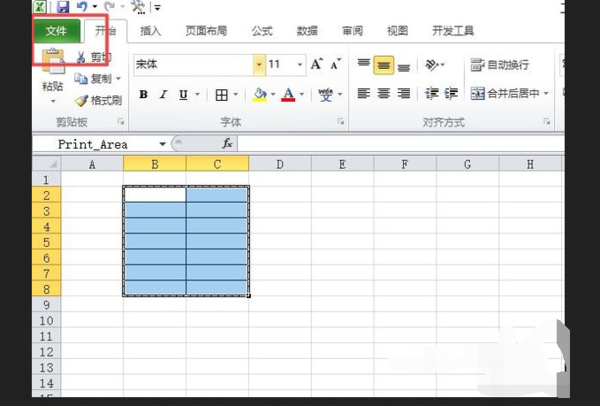Screen dimensions: 600x406
Task: Apply the red font color A
Action: (289, 95)
